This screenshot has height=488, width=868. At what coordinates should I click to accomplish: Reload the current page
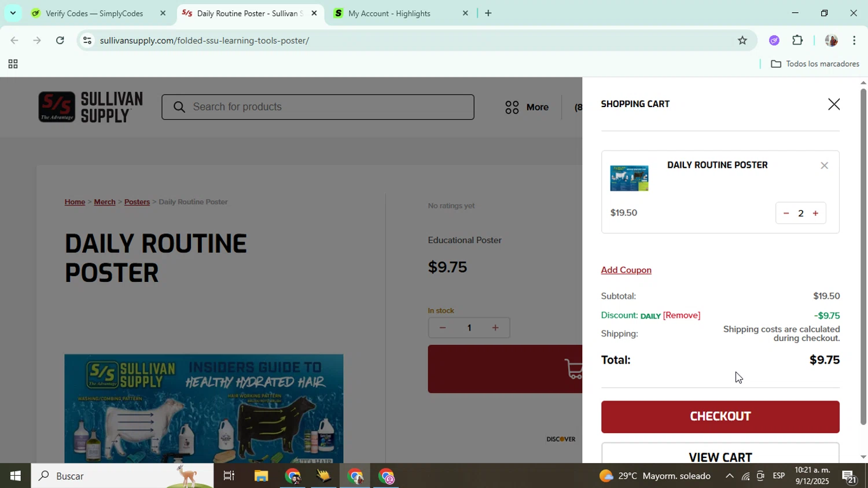tap(60, 41)
